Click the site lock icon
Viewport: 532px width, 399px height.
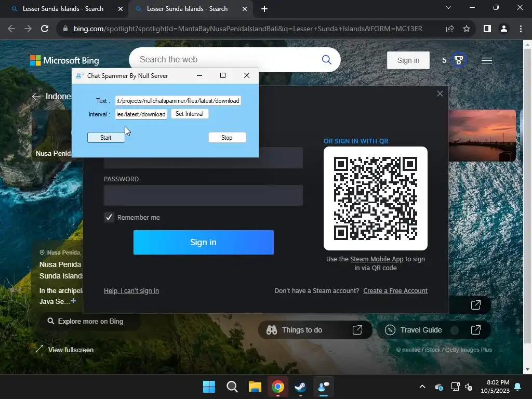pos(65,29)
